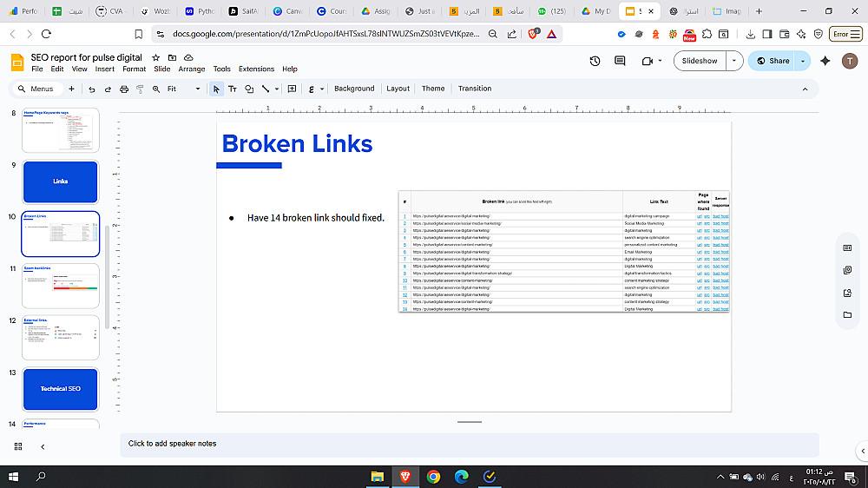Click the camera meet icon
Image resolution: width=868 pixels, height=488 pixels.
click(648, 61)
